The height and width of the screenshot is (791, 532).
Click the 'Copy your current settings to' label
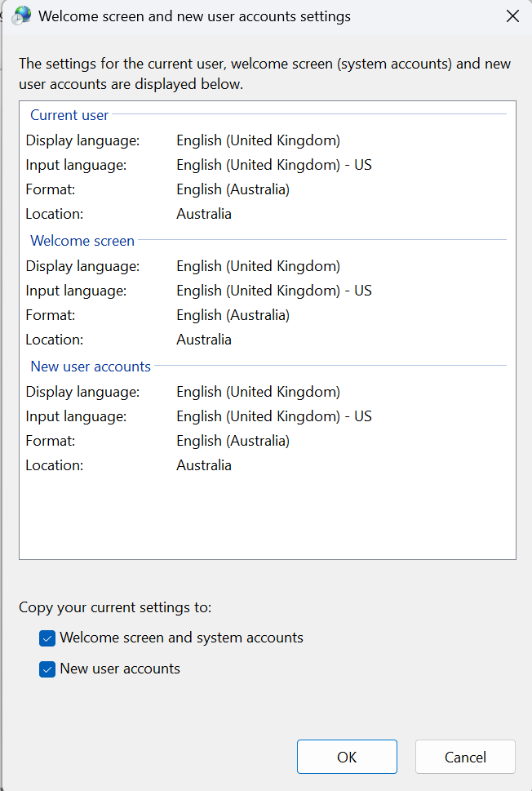click(x=115, y=607)
